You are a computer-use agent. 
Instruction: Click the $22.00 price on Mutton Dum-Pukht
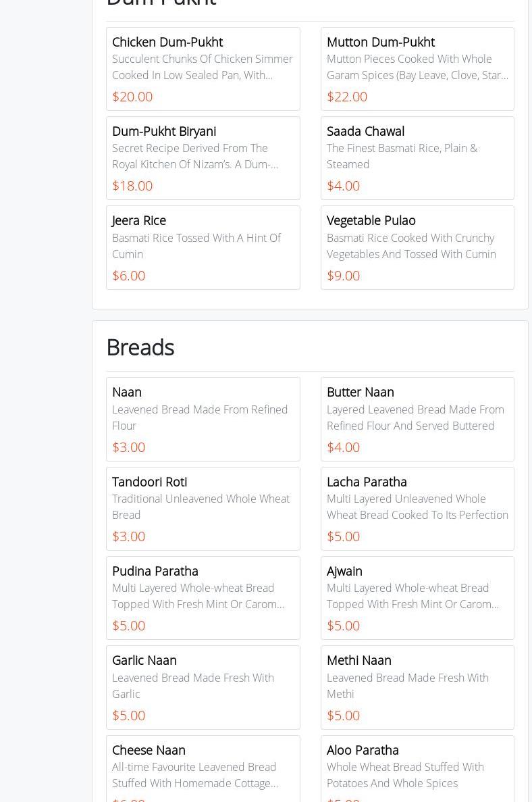[347, 97]
